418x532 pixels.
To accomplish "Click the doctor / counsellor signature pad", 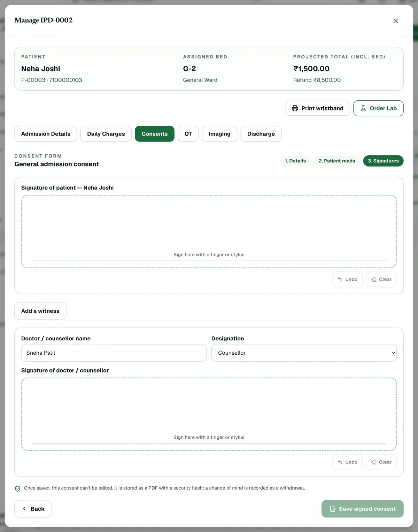I will pos(209,414).
